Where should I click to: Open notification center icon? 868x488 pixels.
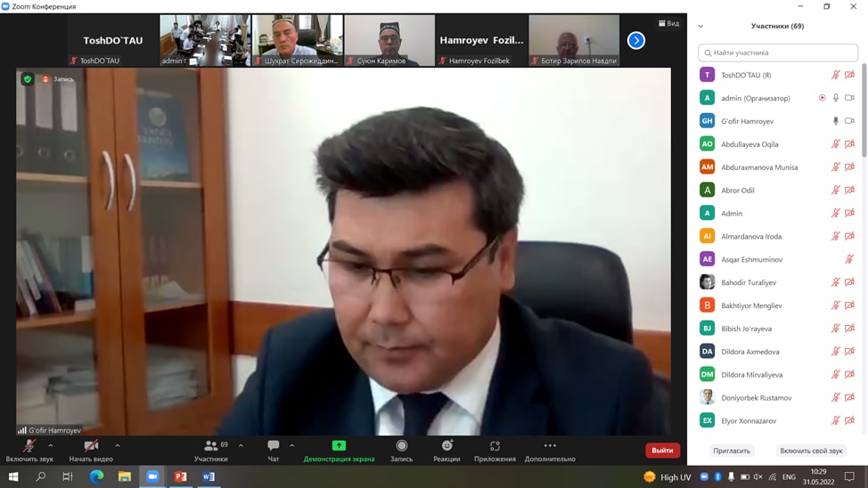(x=849, y=476)
